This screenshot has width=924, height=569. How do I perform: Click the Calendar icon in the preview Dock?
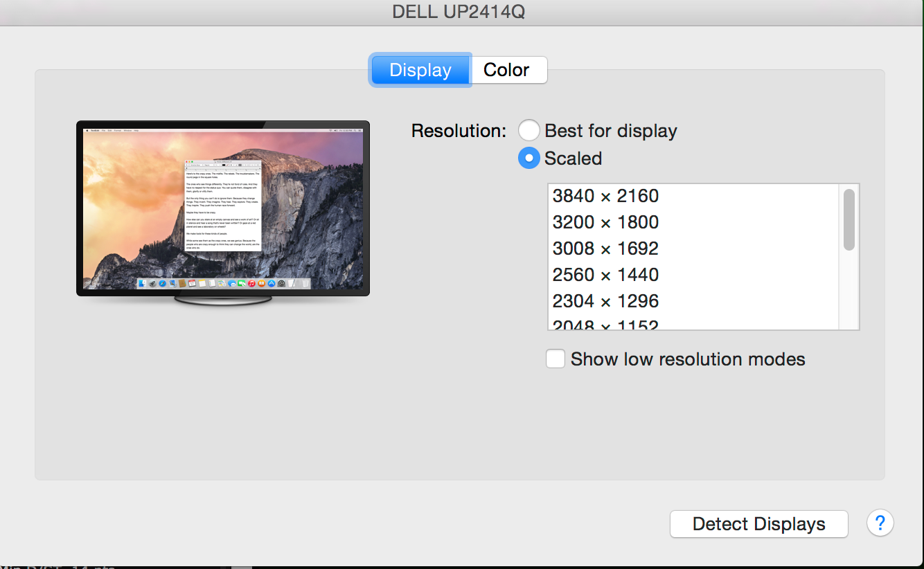(x=192, y=283)
